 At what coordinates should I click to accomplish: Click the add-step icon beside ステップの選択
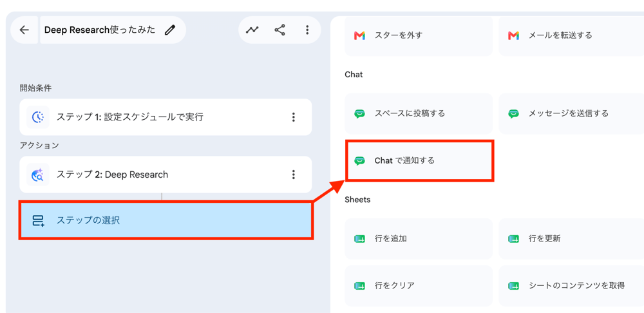tap(38, 220)
